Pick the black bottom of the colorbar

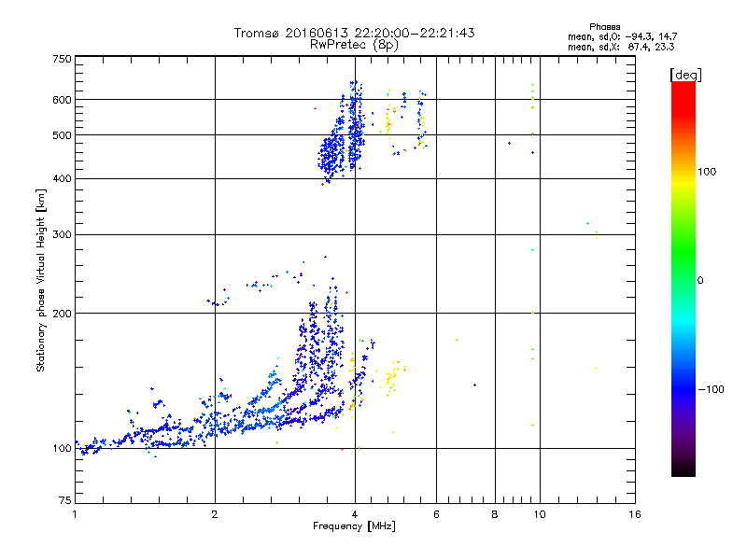pyautogui.click(x=683, y=471)
